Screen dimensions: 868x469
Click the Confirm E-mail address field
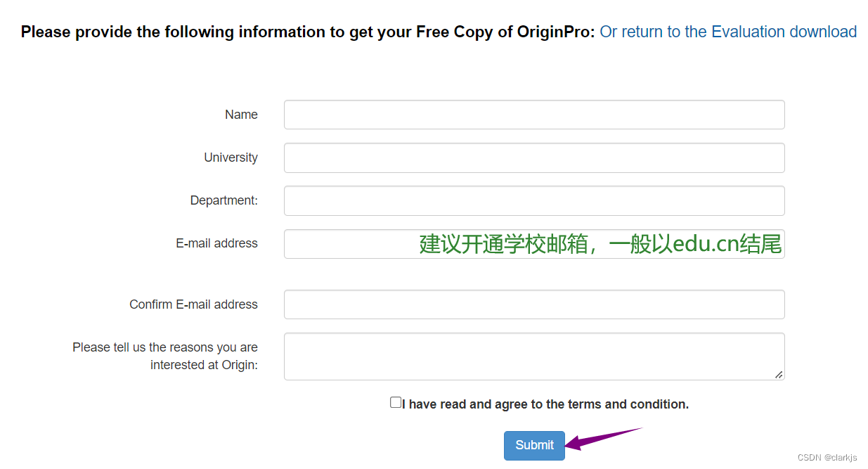pos(534,304)
